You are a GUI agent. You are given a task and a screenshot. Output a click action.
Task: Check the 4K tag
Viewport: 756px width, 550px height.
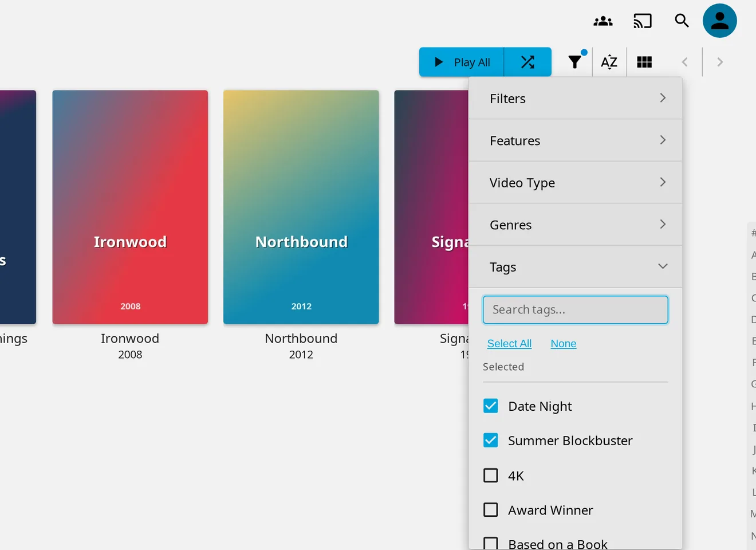pos(491,476)
